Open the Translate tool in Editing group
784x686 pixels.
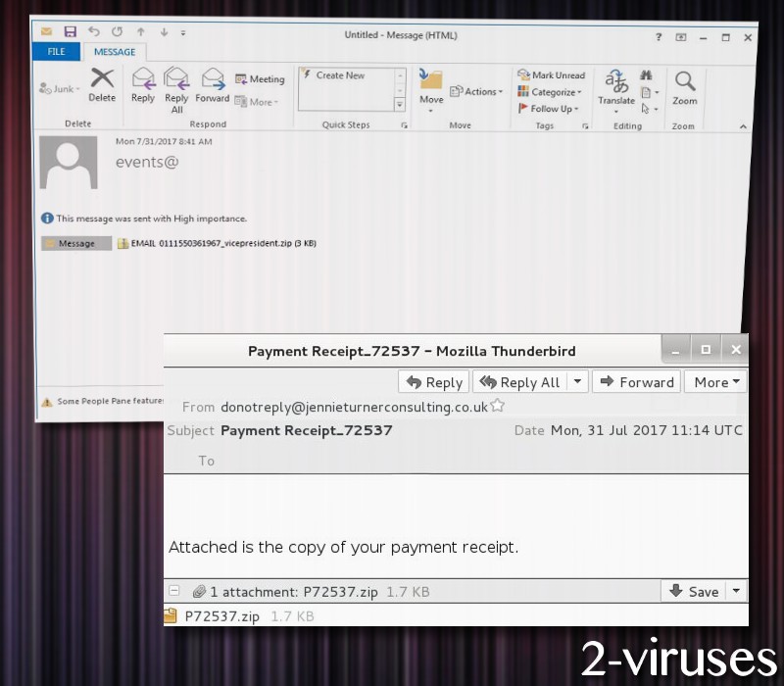(616, 84)
